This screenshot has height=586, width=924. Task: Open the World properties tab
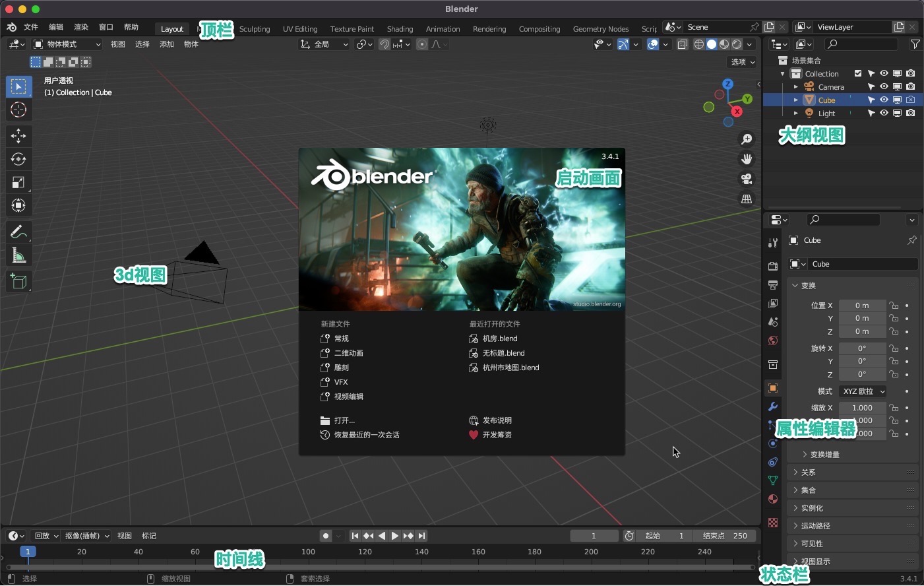773,341
